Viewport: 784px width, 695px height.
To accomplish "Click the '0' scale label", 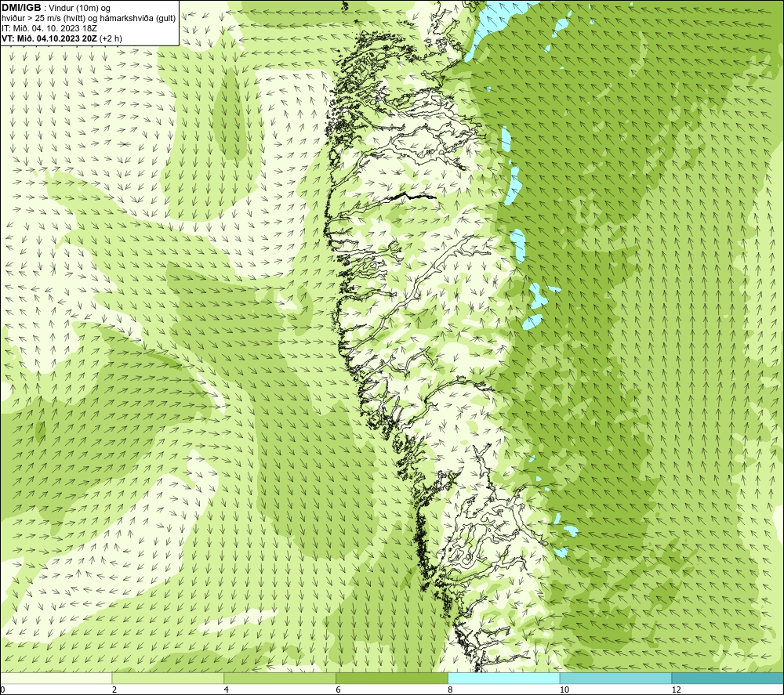I will [2, 690].
